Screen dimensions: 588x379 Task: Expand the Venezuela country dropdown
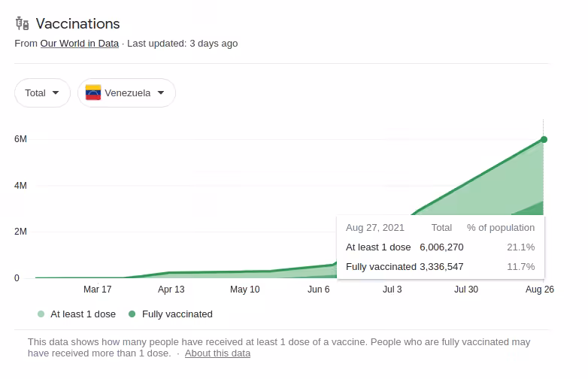click(126, 93)
